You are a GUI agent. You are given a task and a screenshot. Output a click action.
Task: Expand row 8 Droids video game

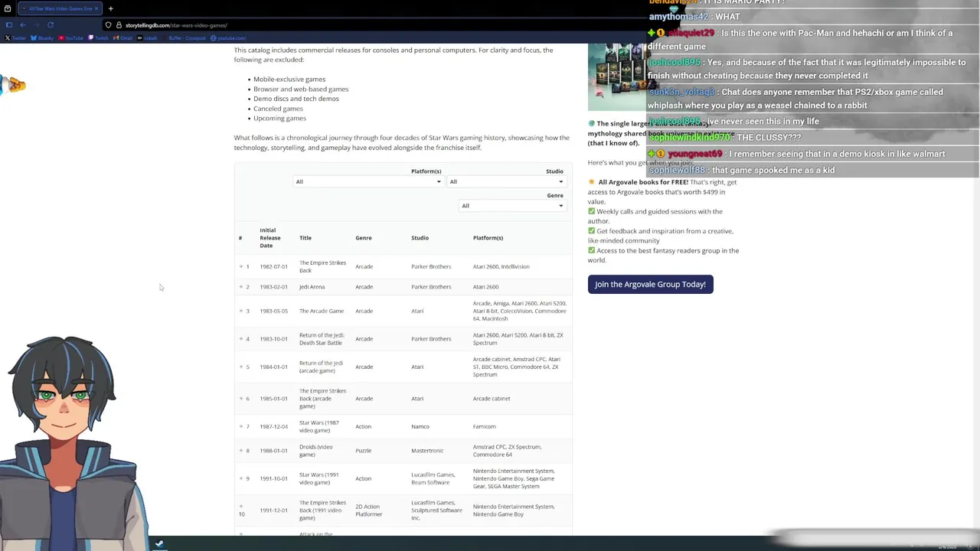click(x=241, y=451)
